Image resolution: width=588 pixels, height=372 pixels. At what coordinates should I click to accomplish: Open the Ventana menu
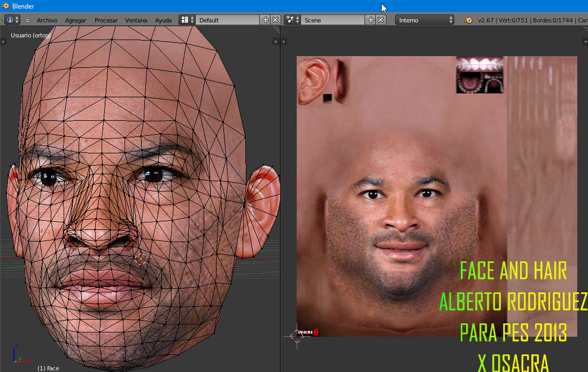136,20
